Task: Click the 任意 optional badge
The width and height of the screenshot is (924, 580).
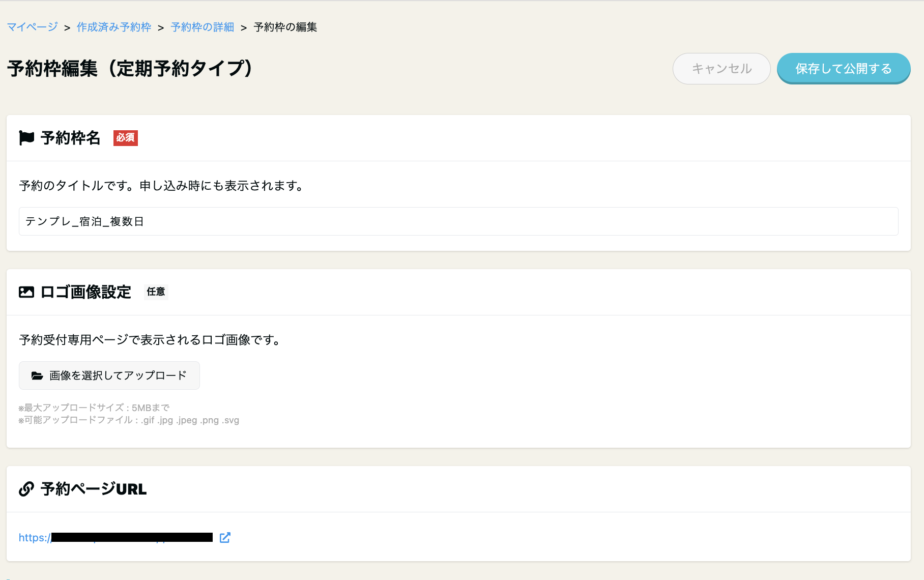Action: pos(156,292)
